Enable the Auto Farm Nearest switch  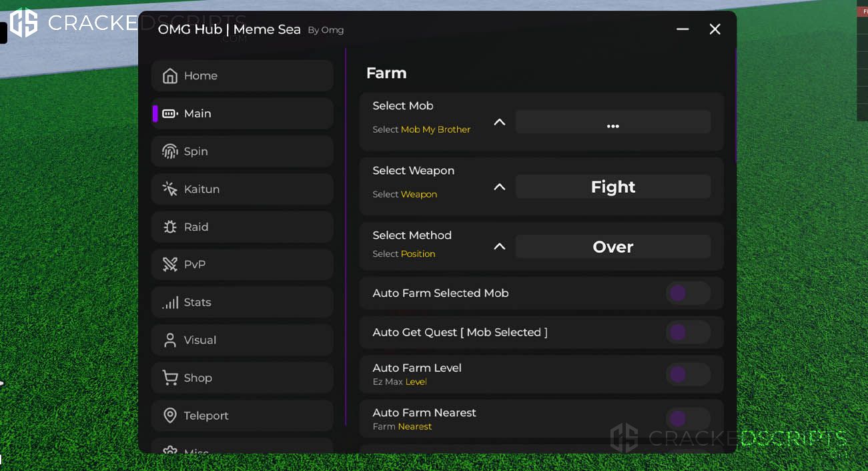pyautogui.click(x=688, y=418)
